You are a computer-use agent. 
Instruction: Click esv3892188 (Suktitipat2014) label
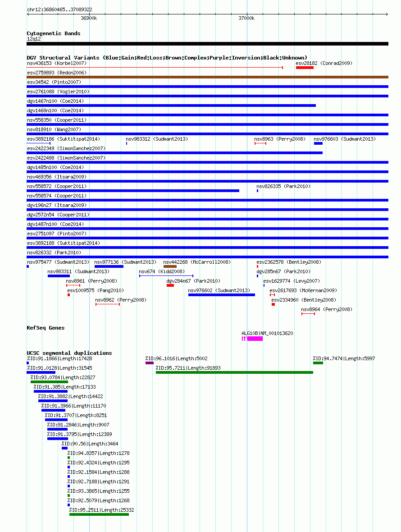(x=64, y=243)
